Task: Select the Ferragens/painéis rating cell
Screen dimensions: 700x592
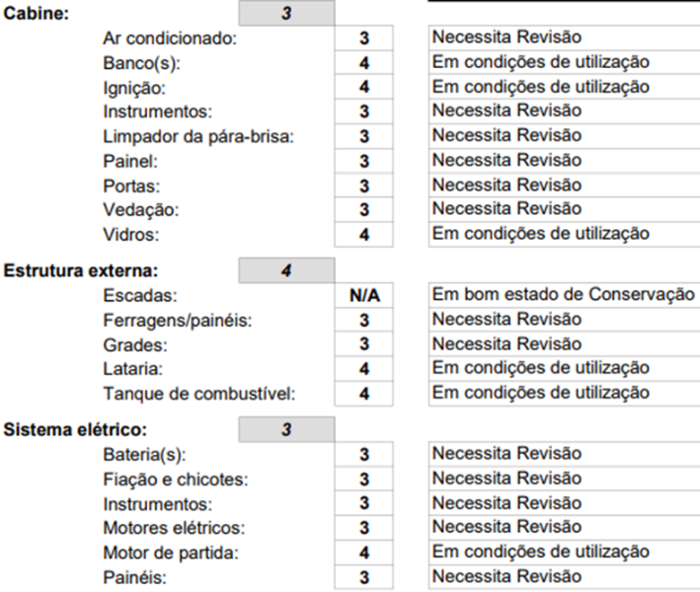Action: [364, 320]
